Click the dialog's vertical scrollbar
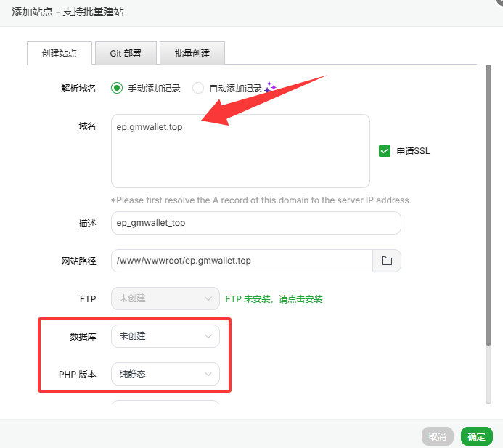 (488, 203)
